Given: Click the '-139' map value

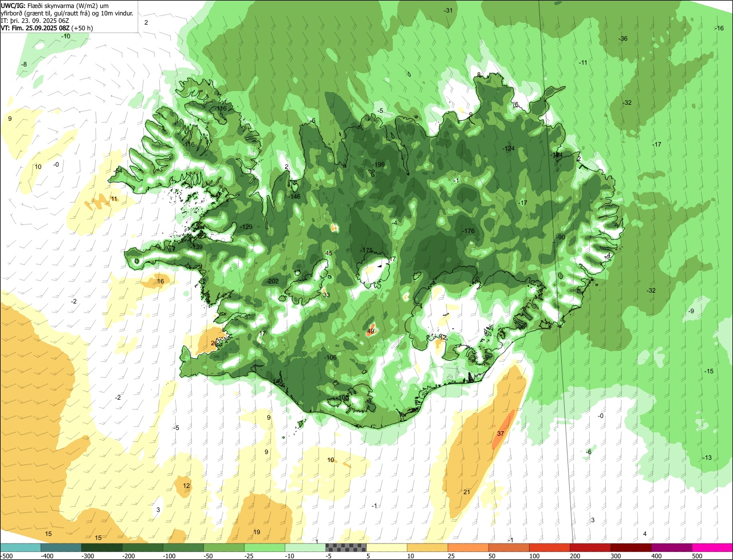Looking at the screenshot, I should (196, 247).
